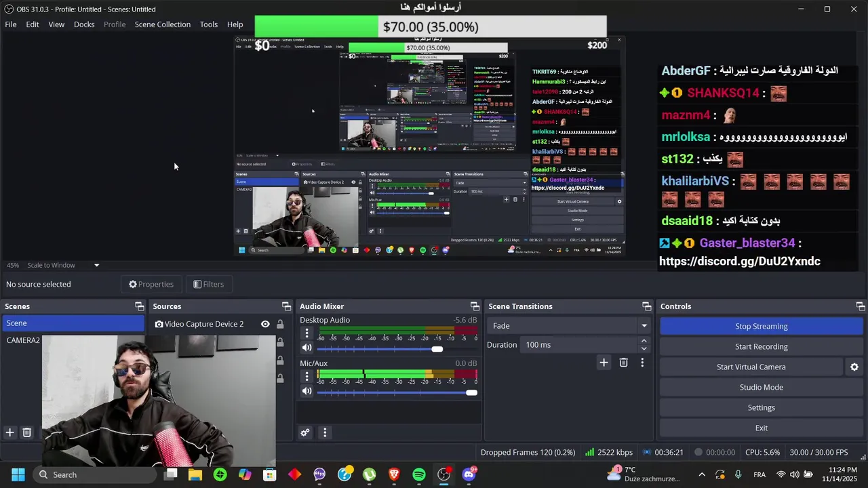This screenshot has height=488, width=868.
Task: Open File Explorer from the taskbar
Action: pyautogui.click(x=195, y=474)
